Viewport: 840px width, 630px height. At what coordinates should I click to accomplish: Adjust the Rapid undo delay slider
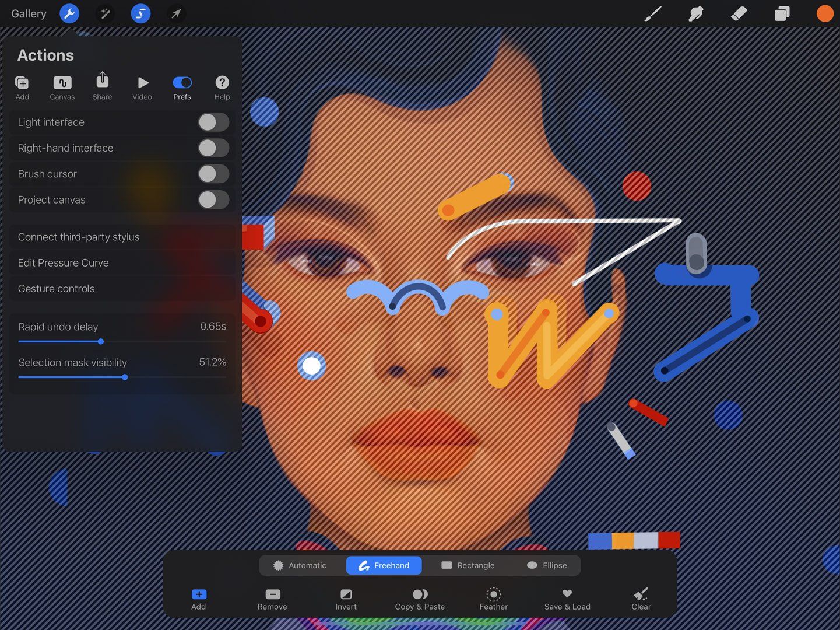tap(100, 342)
